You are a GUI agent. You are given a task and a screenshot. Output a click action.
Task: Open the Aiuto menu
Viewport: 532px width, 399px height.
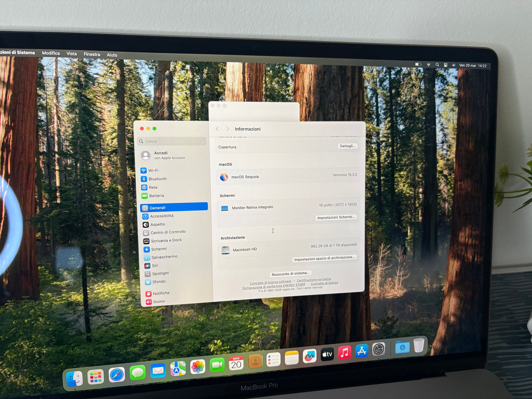112,55
